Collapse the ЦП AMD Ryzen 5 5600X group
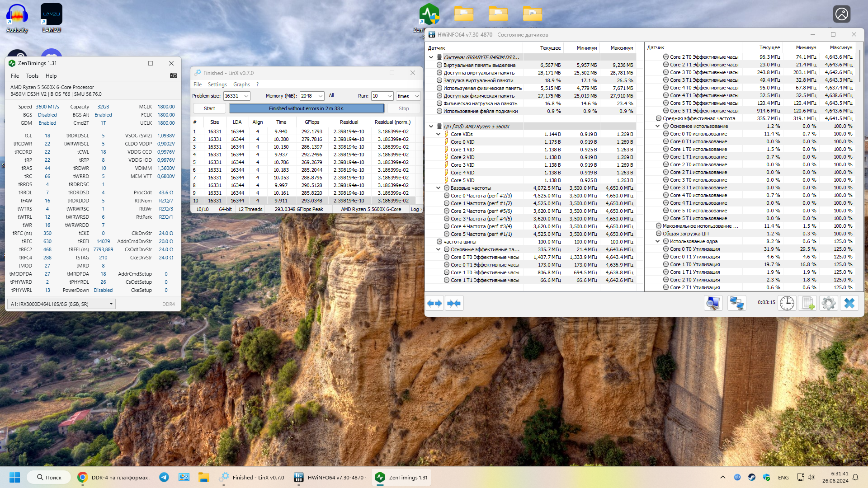The width and height of the screenshot is (868, 488). coord(431,127)
